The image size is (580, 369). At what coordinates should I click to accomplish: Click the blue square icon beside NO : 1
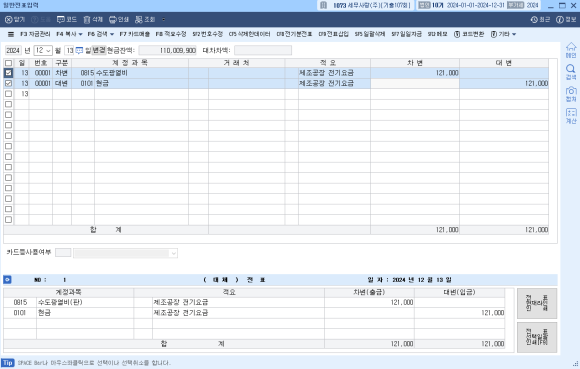[x=7, y=280]
